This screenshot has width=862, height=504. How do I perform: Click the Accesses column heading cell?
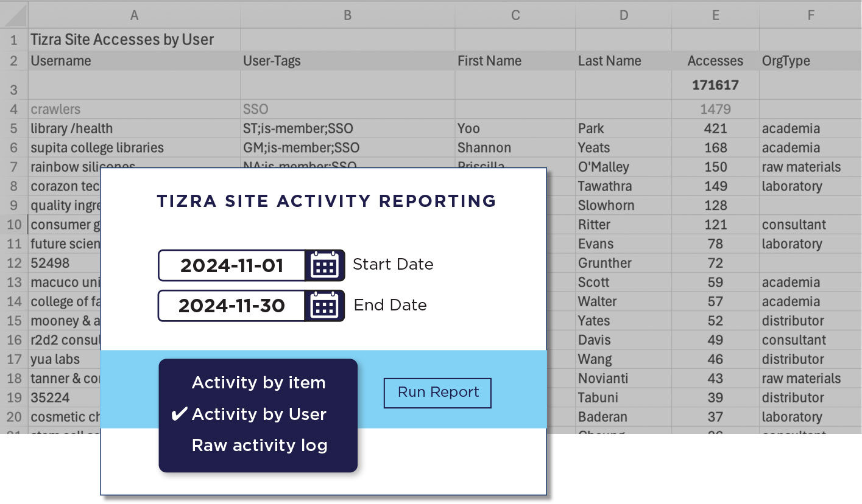click(715, 61)
